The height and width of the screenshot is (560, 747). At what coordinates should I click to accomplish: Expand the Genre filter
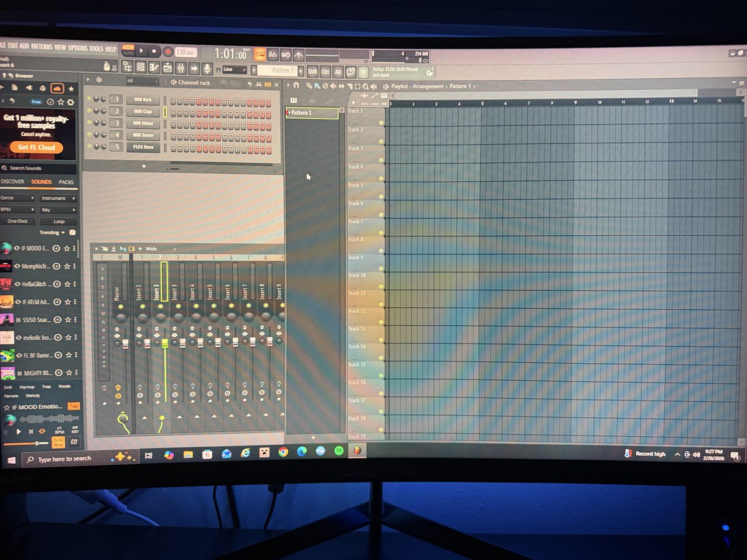coord(17,198)
